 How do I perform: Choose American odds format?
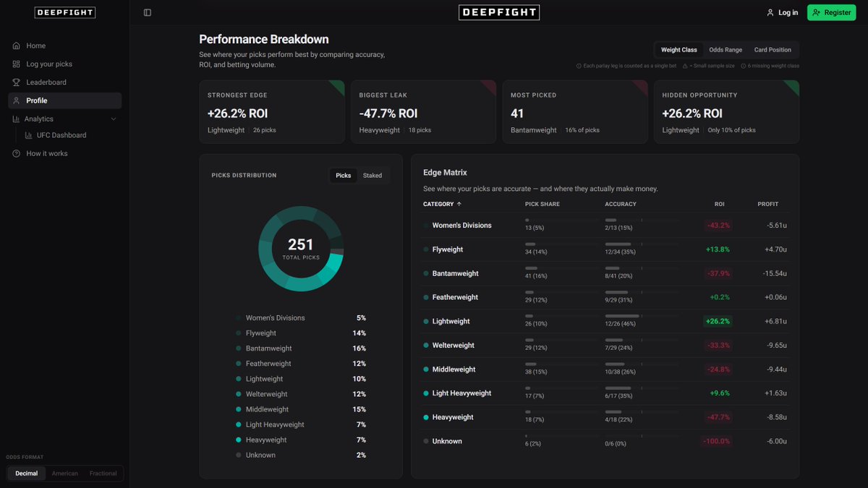click(x=65, y=474)
